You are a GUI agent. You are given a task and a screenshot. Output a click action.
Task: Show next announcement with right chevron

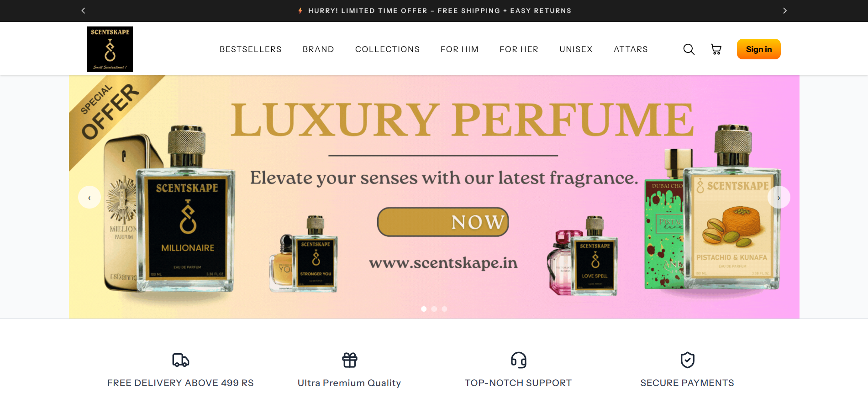(x=785, y=10)
